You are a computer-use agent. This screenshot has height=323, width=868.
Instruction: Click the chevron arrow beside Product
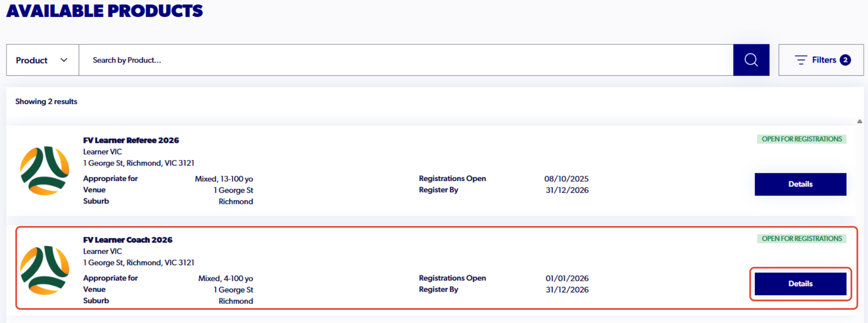point(64,60)
